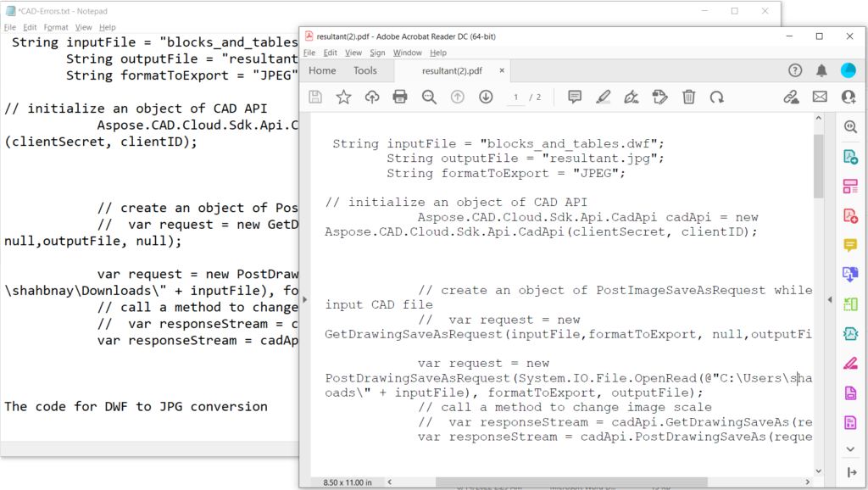Click the Print file icon in Acrobat
This screenshot has width=868, height=490.
(400, 97)
